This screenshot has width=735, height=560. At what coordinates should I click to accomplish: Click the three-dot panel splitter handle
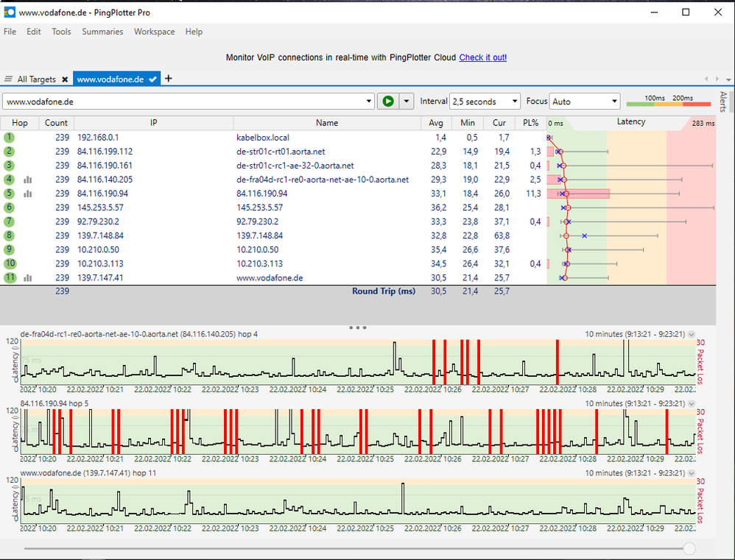tap(358, 327)
